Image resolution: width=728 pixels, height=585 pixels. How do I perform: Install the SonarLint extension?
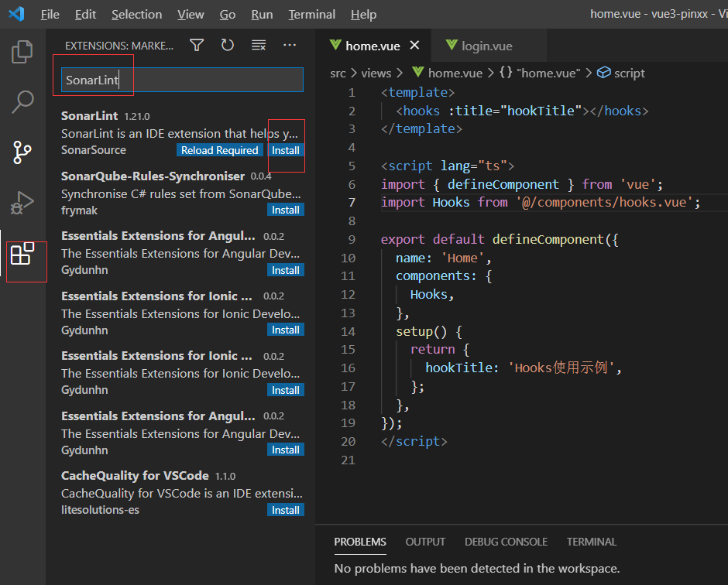[x=286, y=150]
